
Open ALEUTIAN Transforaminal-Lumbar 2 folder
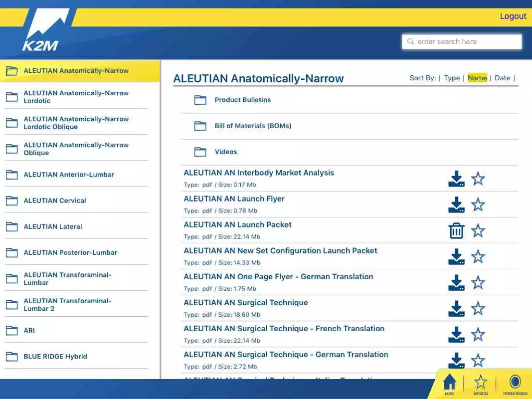point(76,305)
